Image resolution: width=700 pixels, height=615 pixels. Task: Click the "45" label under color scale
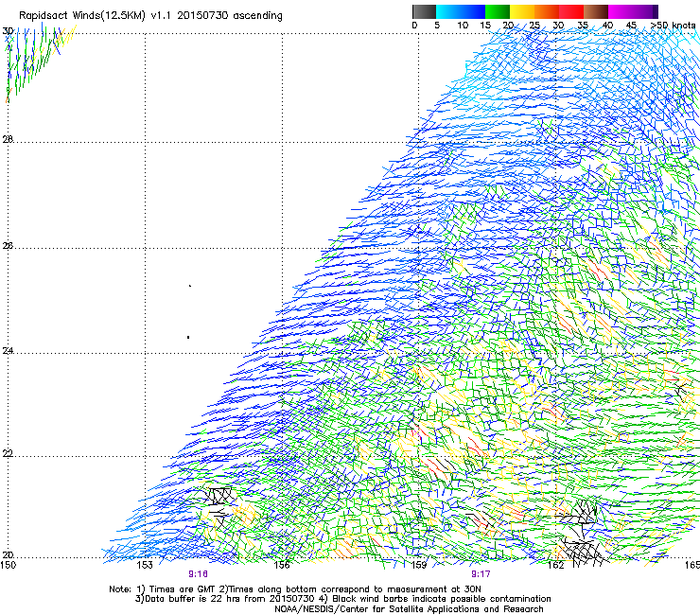631,26
